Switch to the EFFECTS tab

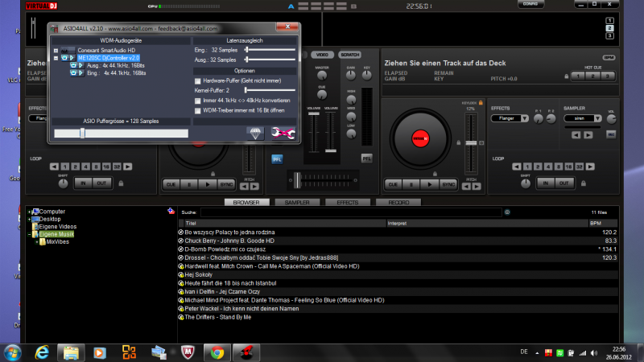click(348, 203)
